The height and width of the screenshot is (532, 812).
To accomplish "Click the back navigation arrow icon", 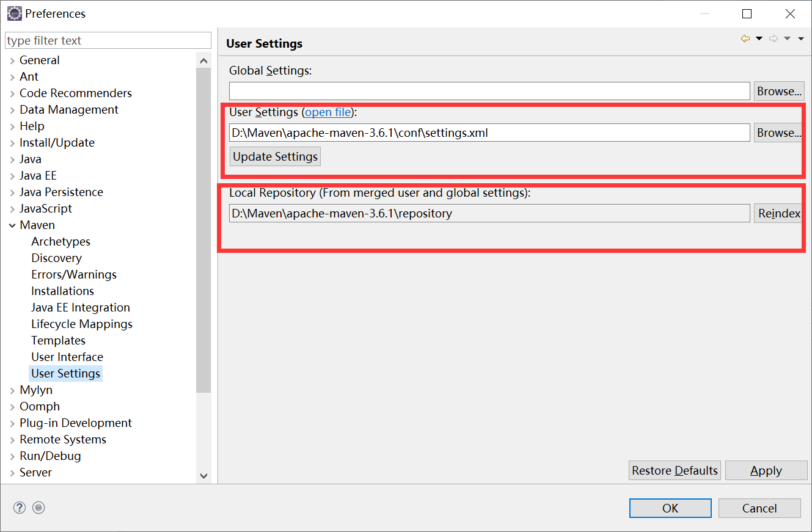I will click(745, 38).
